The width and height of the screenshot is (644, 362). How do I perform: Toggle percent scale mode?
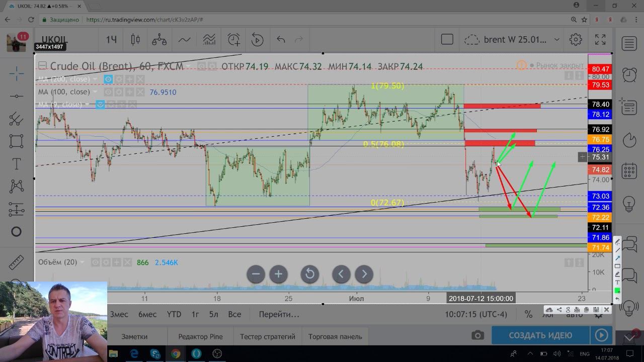click(528, 314)
